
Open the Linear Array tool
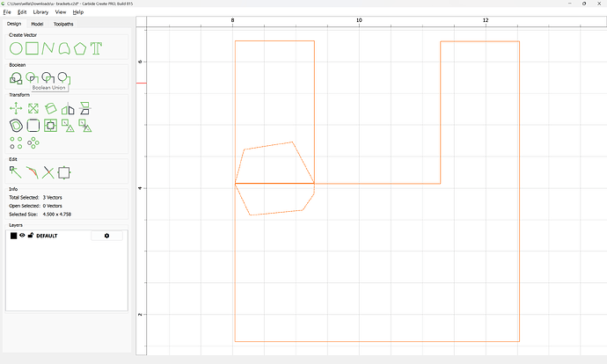pos(16,142)
